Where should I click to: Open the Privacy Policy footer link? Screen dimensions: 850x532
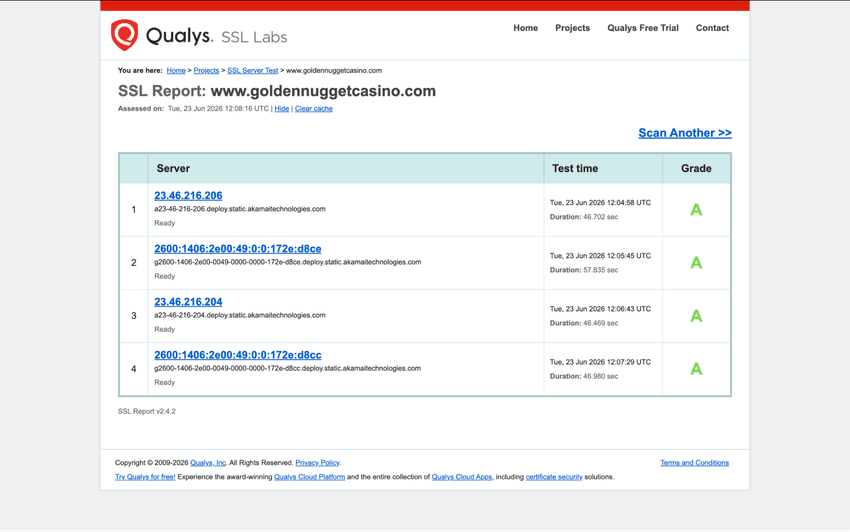pos(317,463)
